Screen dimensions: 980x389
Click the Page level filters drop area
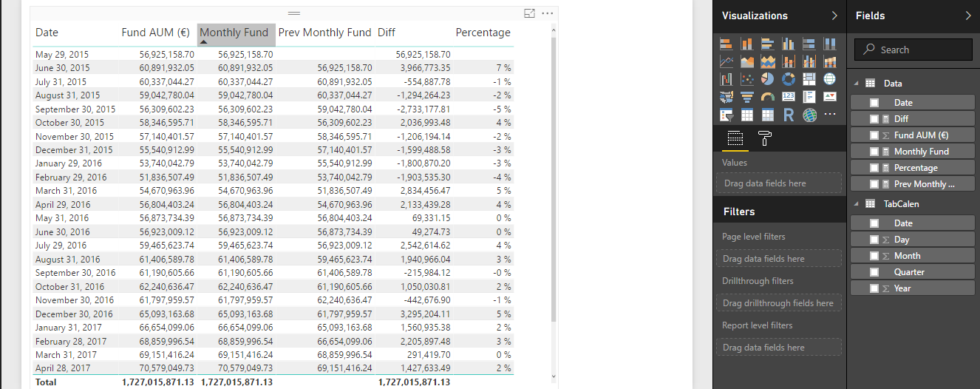tap(778, 259)
